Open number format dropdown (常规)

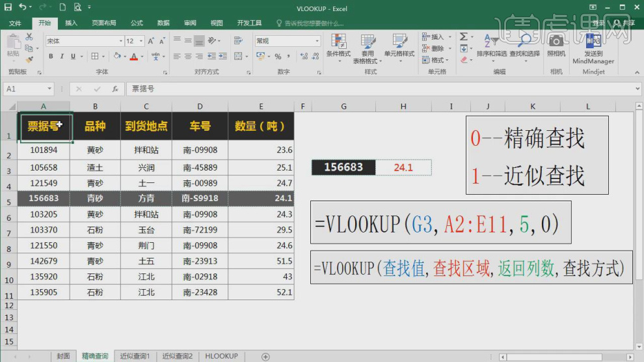(x=317, y=41)
